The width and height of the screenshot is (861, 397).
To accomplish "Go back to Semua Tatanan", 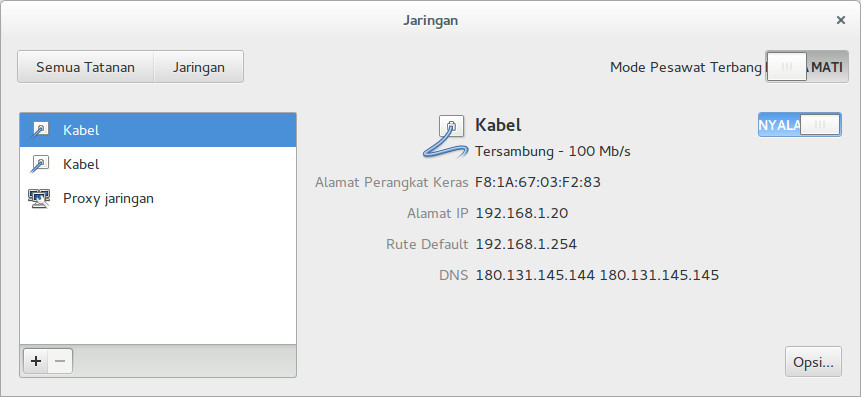I will (x=86, y=67).
